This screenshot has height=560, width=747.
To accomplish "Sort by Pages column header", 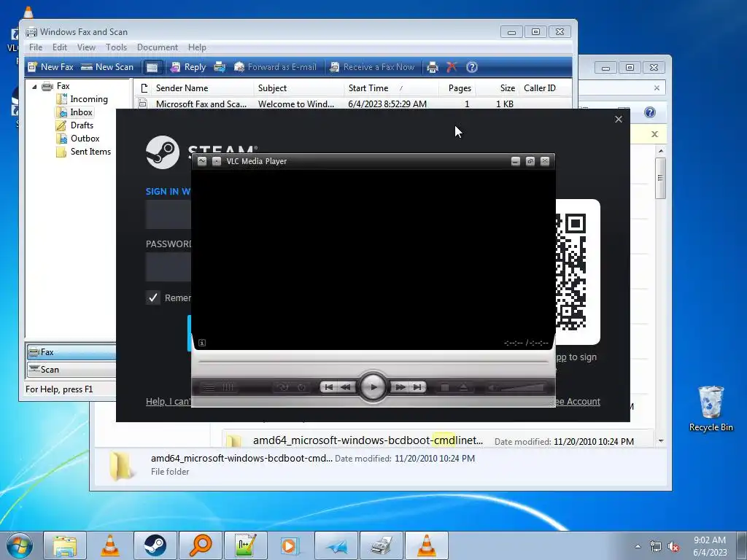I will pos(460,88).
